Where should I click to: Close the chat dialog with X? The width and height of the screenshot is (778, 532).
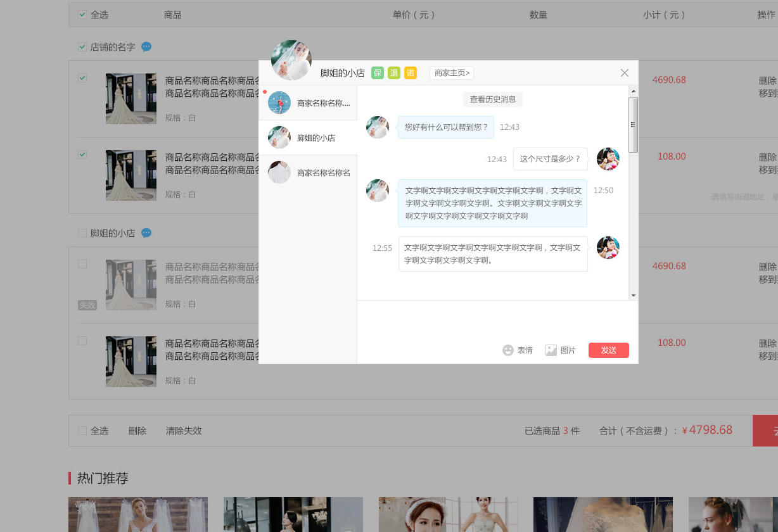click(625, 73)
